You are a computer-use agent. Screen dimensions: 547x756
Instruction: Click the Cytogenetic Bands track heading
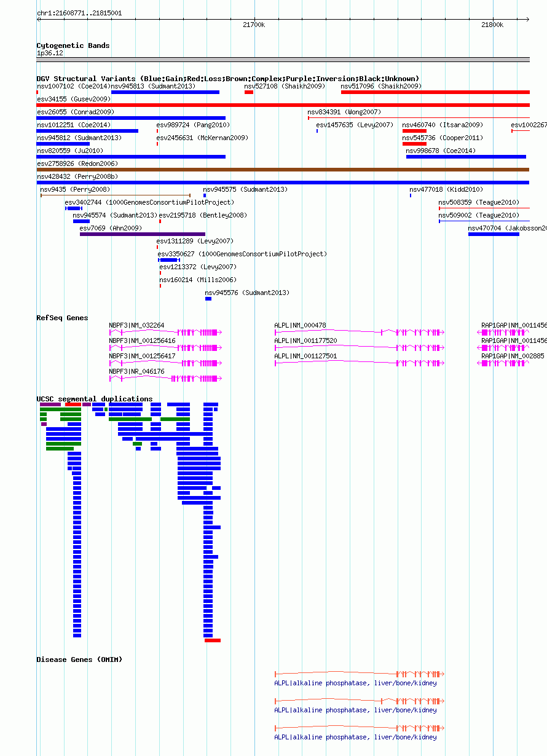tap(73, 45)
